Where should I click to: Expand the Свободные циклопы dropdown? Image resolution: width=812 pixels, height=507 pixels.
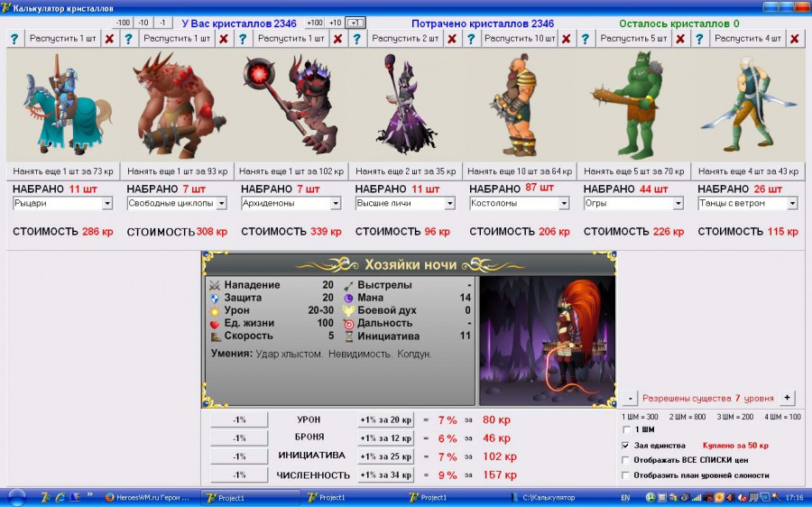click(x=221, y=204)
